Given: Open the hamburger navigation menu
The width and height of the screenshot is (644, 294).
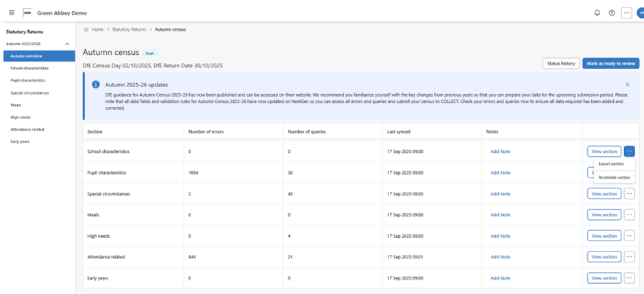Looking at the screenshot, I should [x=12, y=13].
